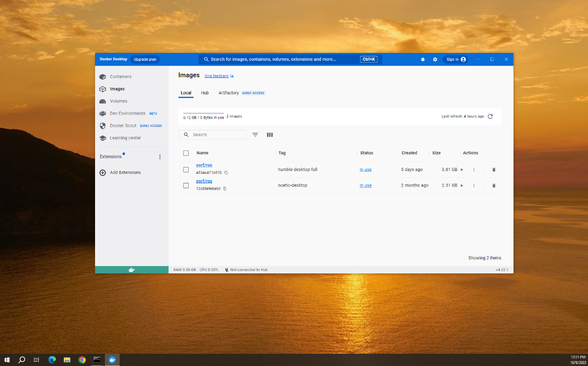Viewport: 588px width, 366px height.
Task: Go to Volumes in the sidebar
Action: [119, 101]
